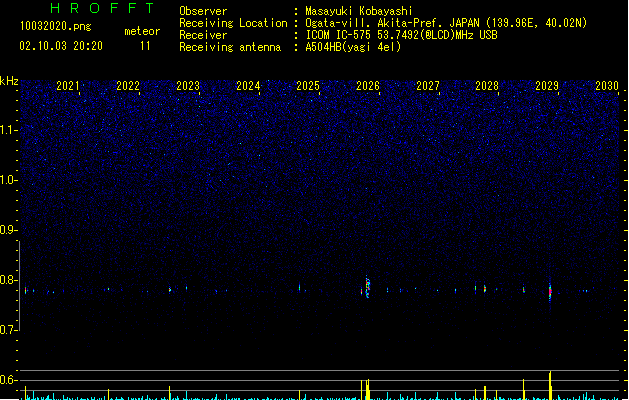Click the 2029 time axis marker
Screen dimensions: 629x400
tap(547, 85)
